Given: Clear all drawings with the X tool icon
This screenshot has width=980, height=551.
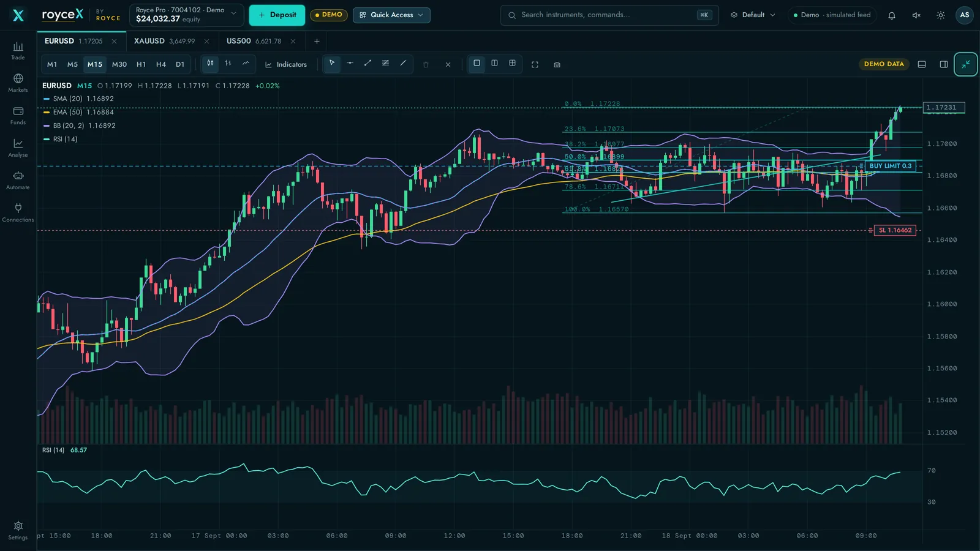Looking at the screenshot, I should click(x=448, y=64).
